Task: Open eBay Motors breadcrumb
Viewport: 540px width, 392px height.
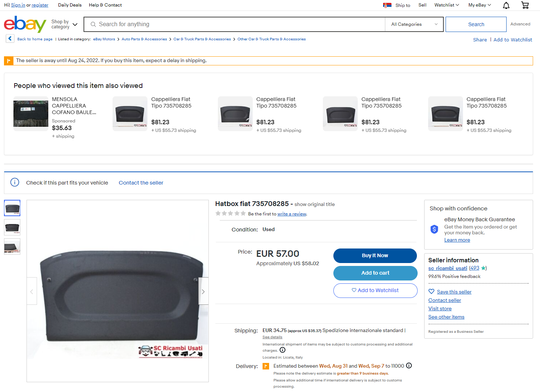Action: pos(104,39)
